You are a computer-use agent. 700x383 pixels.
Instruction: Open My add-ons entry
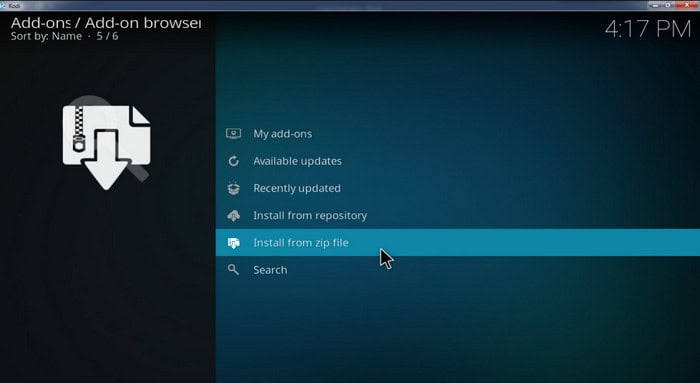[x=458, y=133]
